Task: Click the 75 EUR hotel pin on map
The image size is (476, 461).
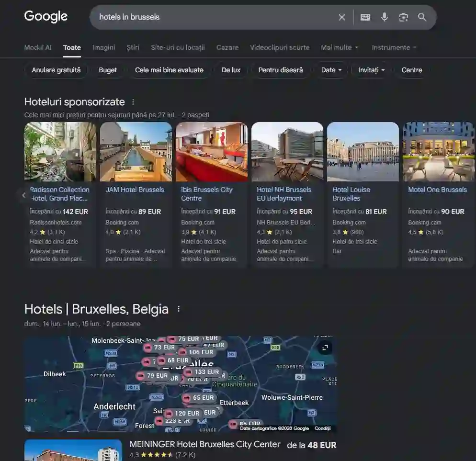Action: 184,339
